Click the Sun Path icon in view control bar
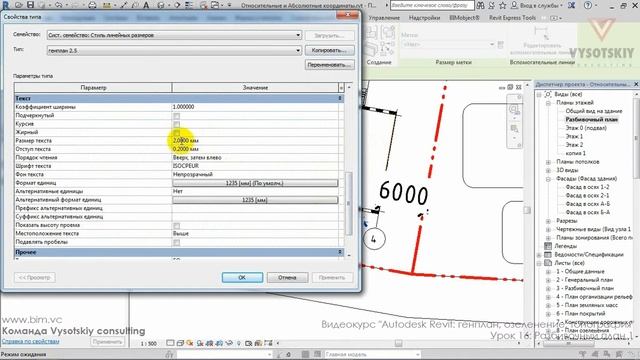The height and width of the screenshot is (360, 640). 190,343
